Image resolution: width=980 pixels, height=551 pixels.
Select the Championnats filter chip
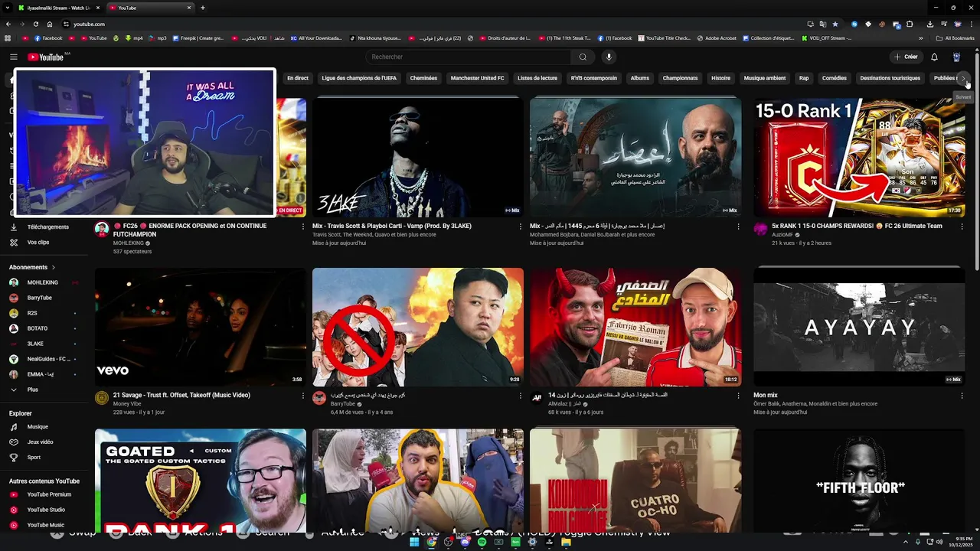click(x=680, y=78)
